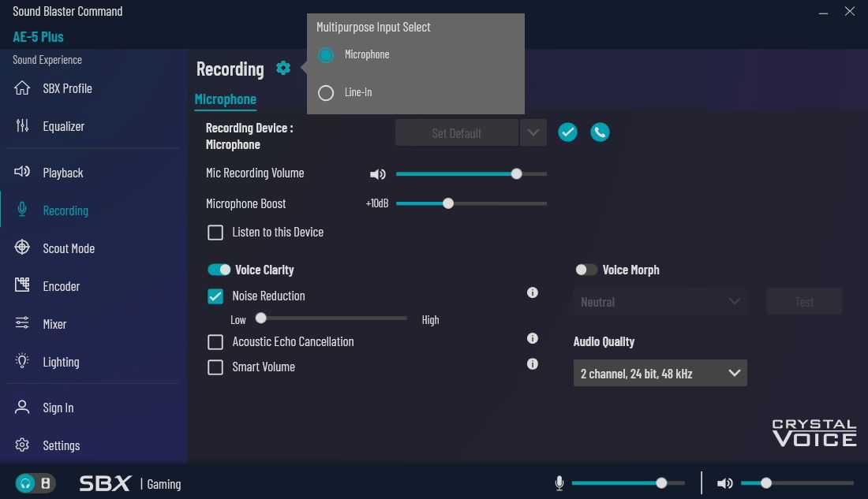Viewport: 868px width, 499px height.
Task: Mute the microphone in the bottom bar
Action: pos(559,483)
